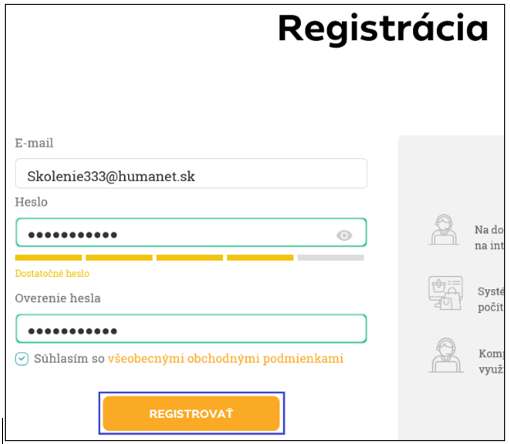Click the text beside the shopping icon
Image resolution: width=510 pixels, height=444 pixels.
pos(491,299)
